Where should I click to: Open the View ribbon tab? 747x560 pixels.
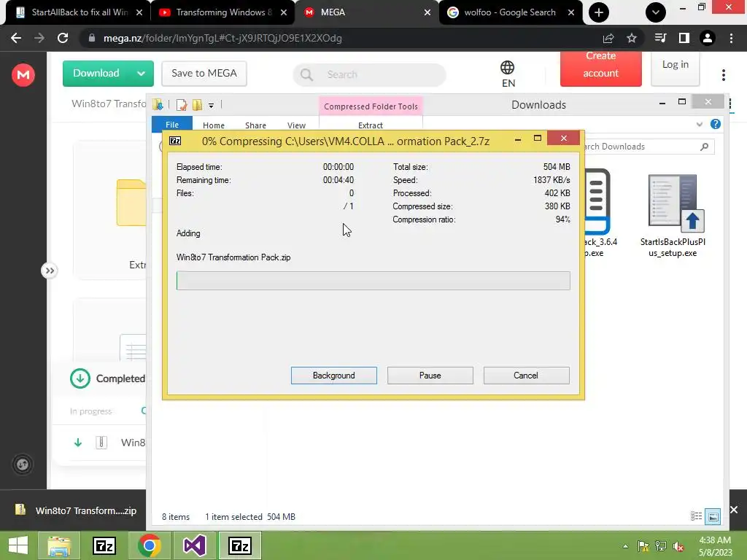click(296, 125)
